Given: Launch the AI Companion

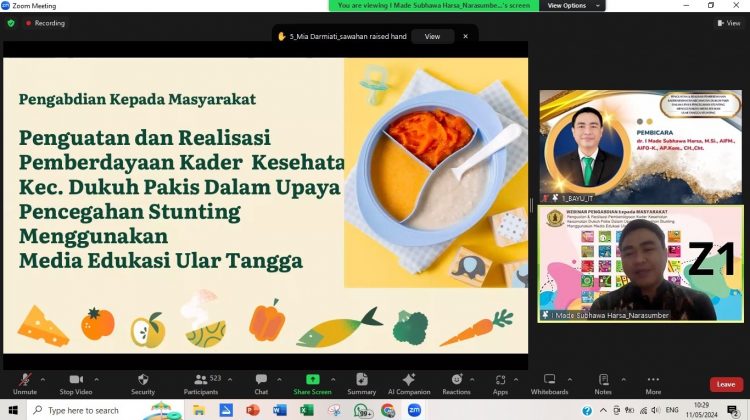Looking at the screenshot, I should pos(408,383).
